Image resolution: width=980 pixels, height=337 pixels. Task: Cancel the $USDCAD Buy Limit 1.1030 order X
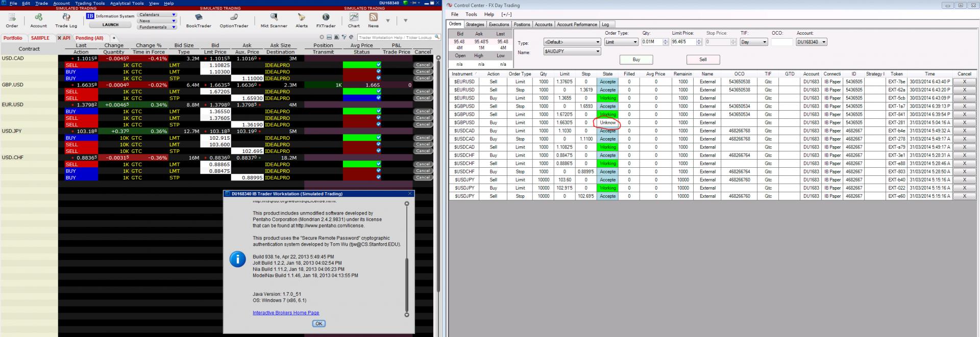(964, 131)
